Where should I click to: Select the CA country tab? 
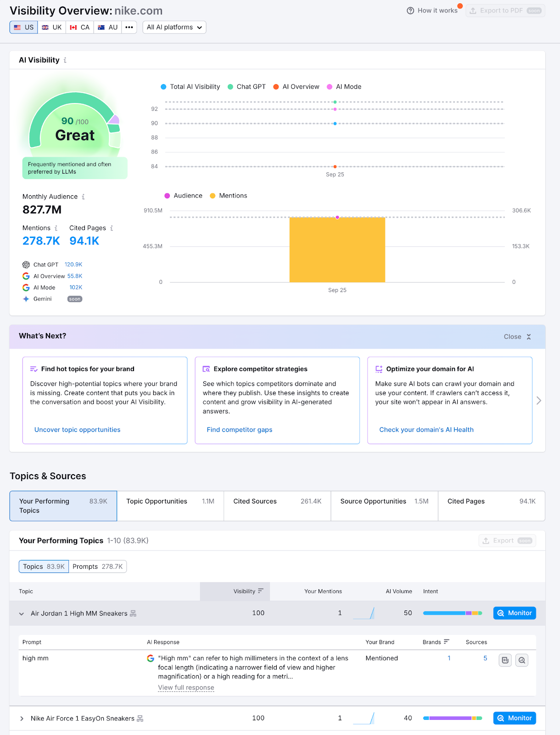(80, 27)
